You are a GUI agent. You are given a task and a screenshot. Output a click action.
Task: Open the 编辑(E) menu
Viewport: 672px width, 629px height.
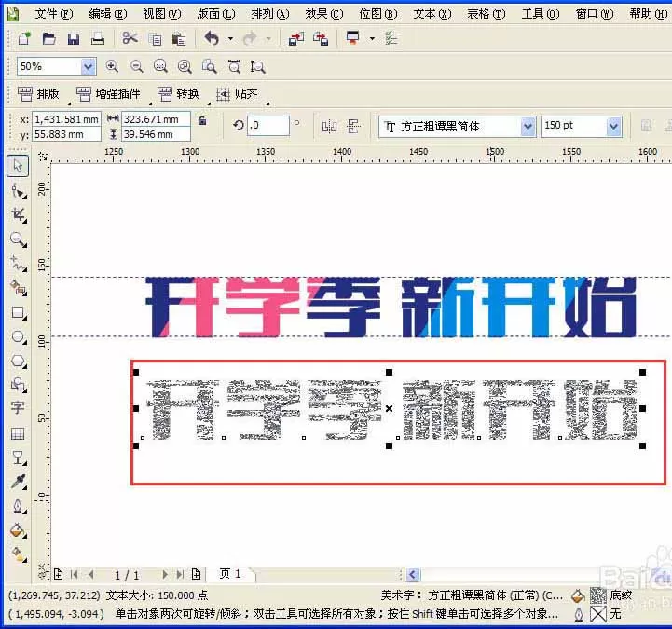[x=107, y=14]
